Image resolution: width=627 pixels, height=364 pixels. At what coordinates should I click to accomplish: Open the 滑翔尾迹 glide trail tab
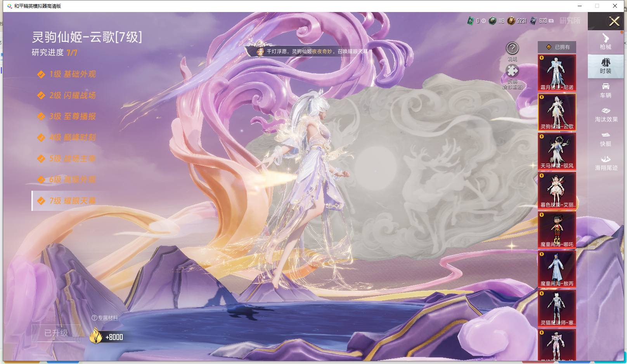[605, 163]
